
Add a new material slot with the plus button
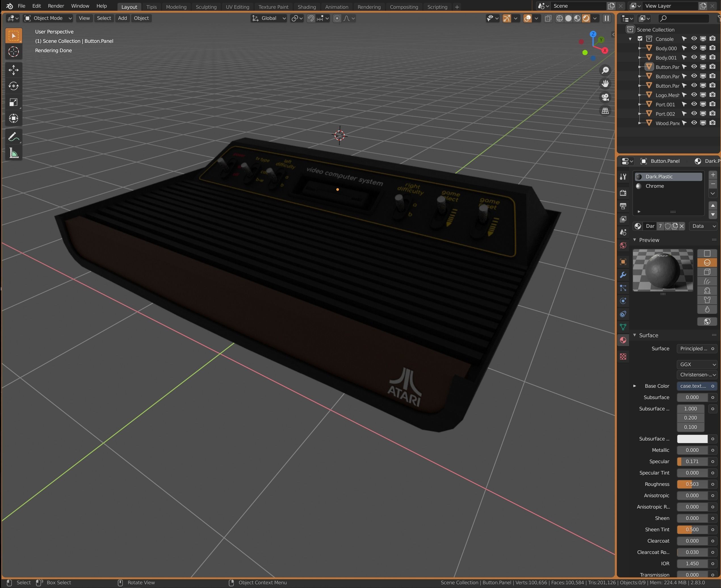click(713, 174)
